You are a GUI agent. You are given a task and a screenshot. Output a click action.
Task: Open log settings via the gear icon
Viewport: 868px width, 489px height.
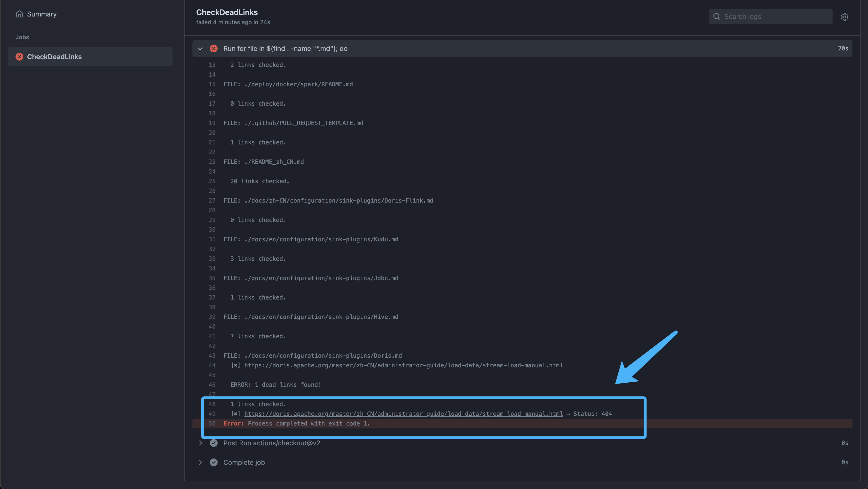(845, 17)
